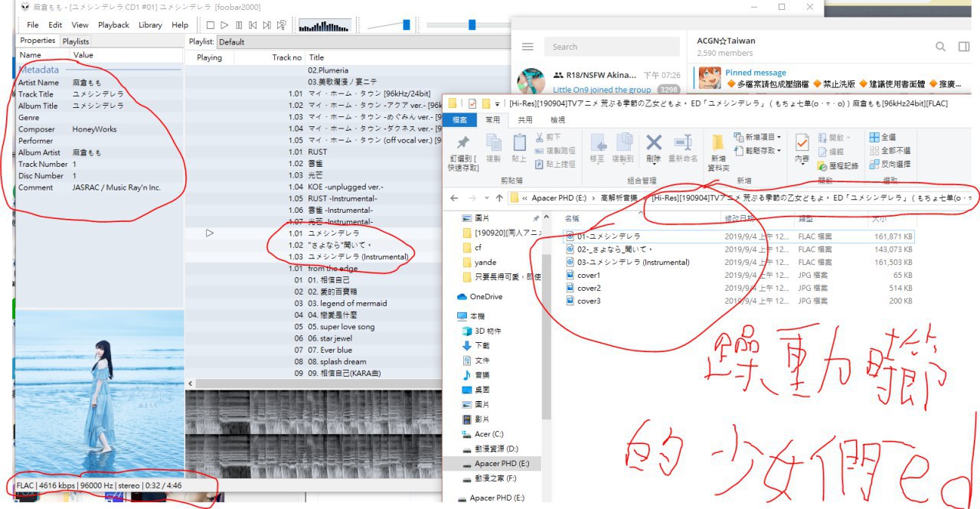Open the Library menu in foobar2000

(150, 25)
